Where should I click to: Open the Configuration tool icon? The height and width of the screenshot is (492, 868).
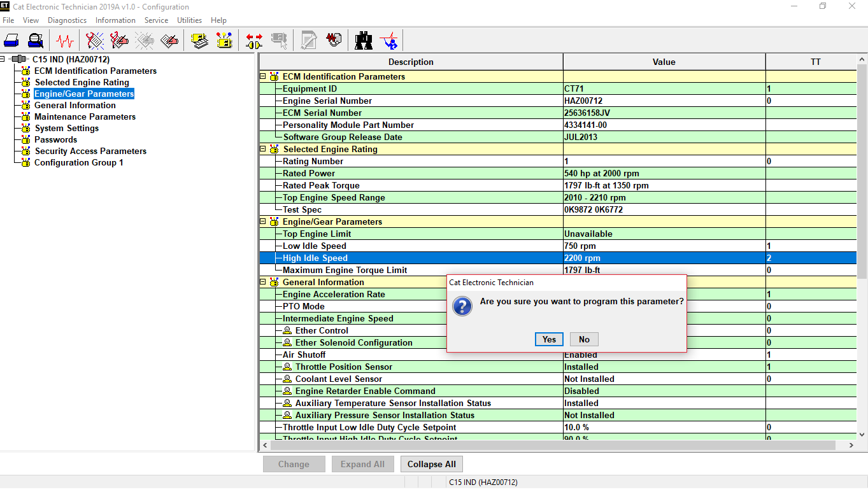click(224, 40)
